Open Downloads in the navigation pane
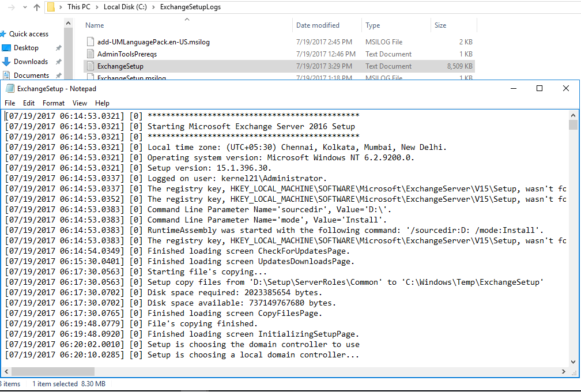 31,62
